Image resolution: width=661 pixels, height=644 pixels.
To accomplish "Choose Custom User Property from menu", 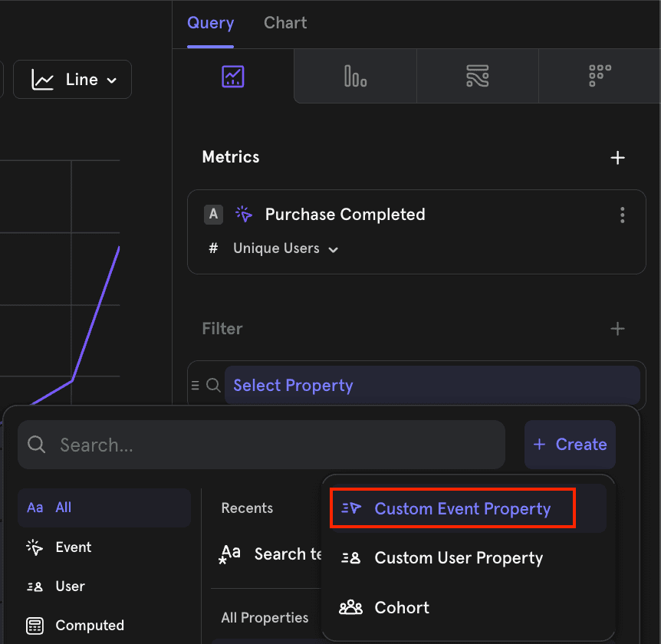I will (x=458, y=558).
